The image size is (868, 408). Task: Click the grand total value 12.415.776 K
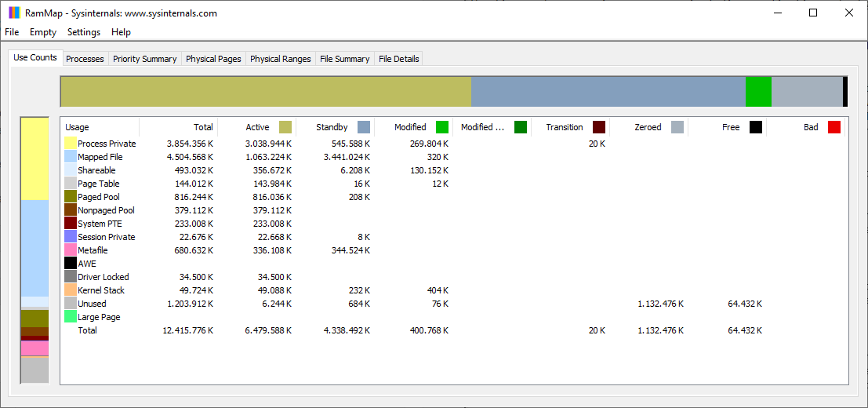click(187, 330)
